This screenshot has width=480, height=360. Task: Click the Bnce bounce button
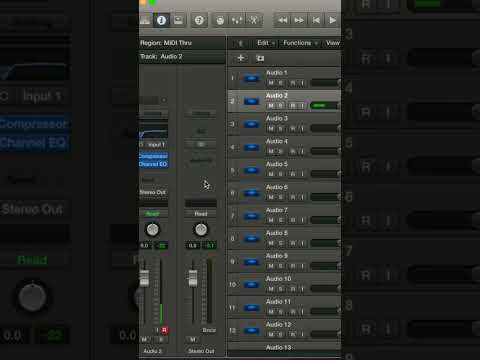point(209,330)
